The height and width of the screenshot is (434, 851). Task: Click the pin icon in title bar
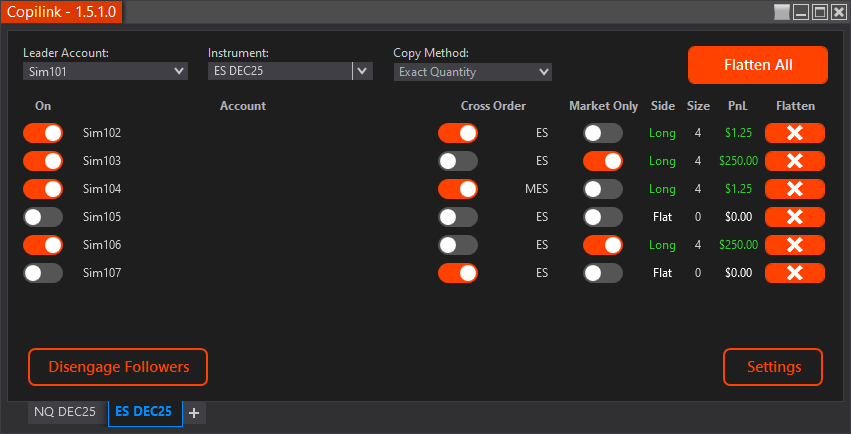tap(782, 13)
